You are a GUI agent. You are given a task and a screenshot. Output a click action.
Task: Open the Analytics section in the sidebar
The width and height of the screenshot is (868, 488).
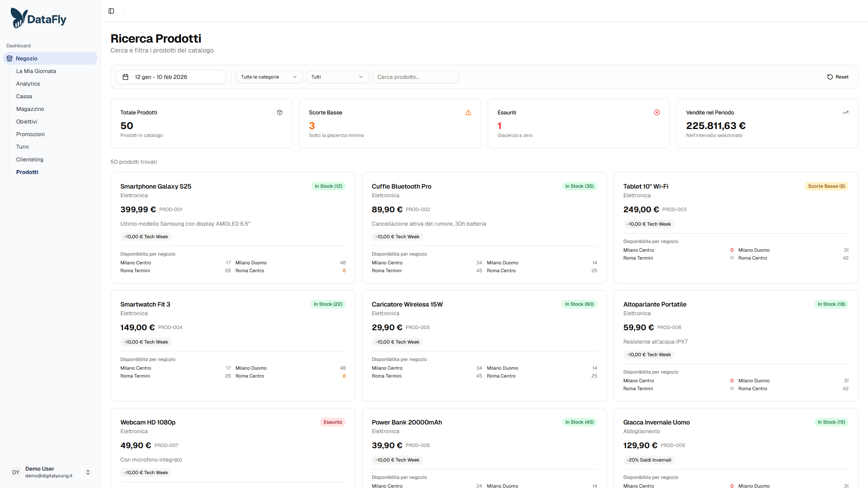[x=28, y=84]
